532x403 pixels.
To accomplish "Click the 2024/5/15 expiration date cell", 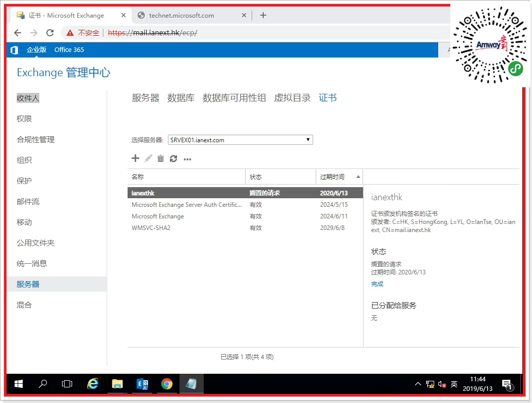I will point(334,205).
